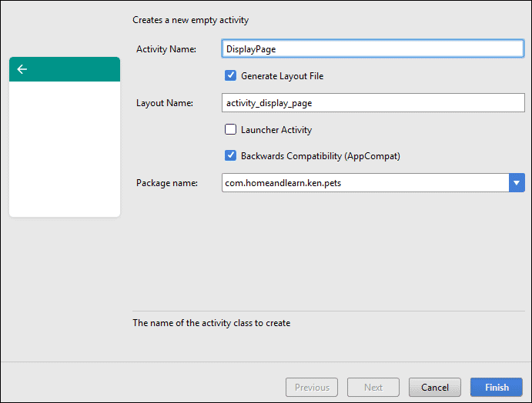Disable Backwards Compatibility (AppCompat) checkbox
Viewport: 532px width, 403px height.
click(230, 155)
